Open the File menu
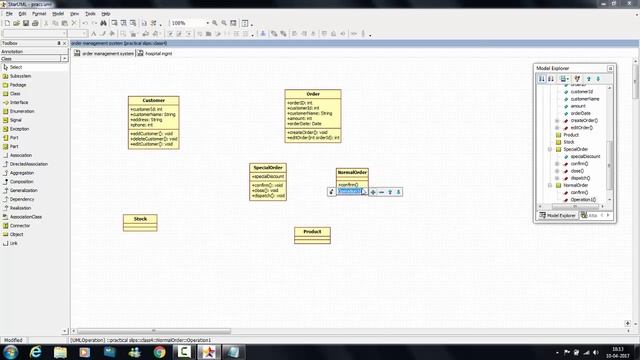This screenshot has width=640, height=360. point(9,14)
